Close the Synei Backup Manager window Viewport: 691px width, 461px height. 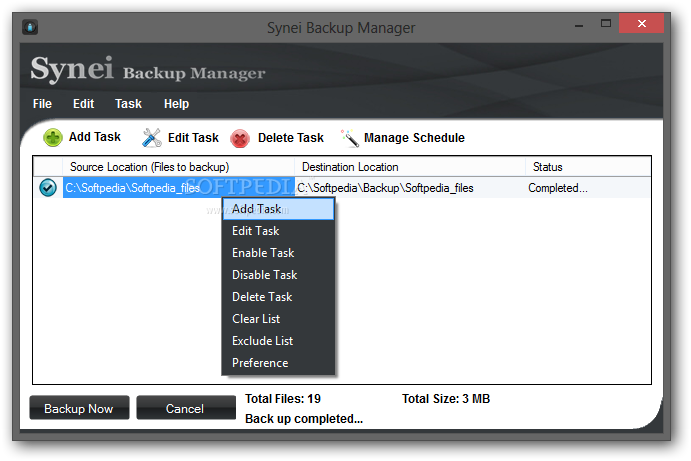pyautogui.click(x=641, y=23)
